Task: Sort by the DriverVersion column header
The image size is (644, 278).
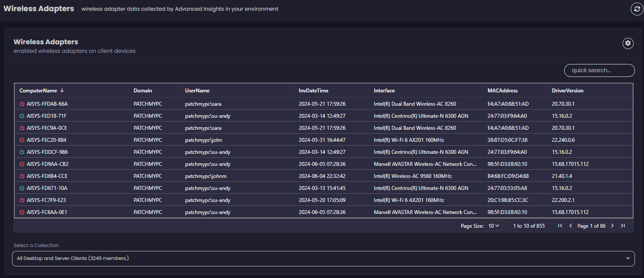Action: click(x=567, y=91)
